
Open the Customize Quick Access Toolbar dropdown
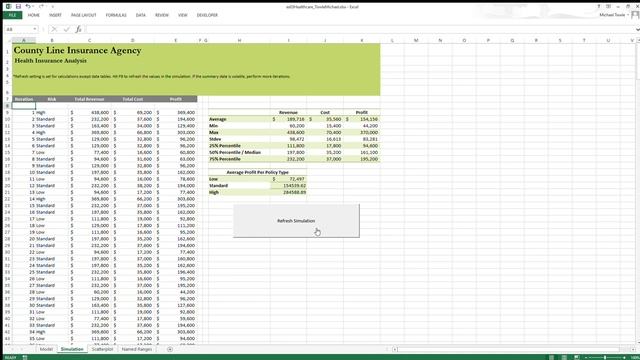53,7
